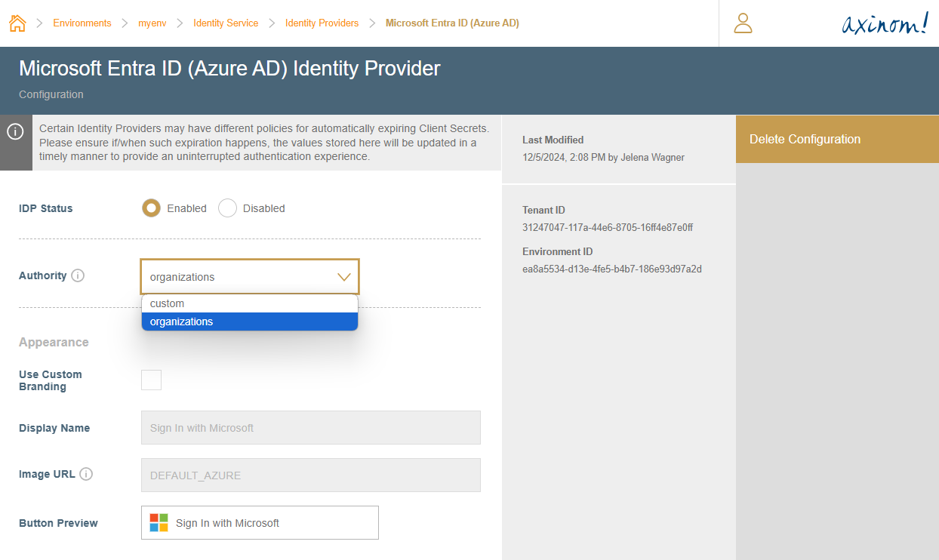Viewport: 939px width, 560px height.
Task: Click the Display Name input field
Action: (310, 427)
